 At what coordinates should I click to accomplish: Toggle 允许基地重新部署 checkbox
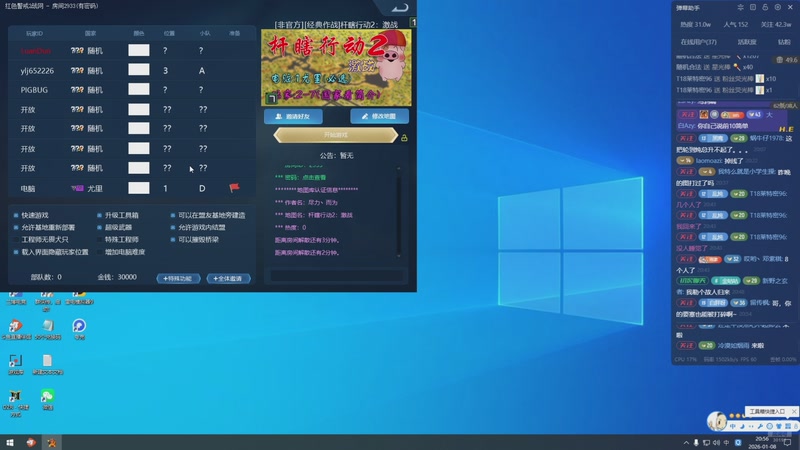16,228
